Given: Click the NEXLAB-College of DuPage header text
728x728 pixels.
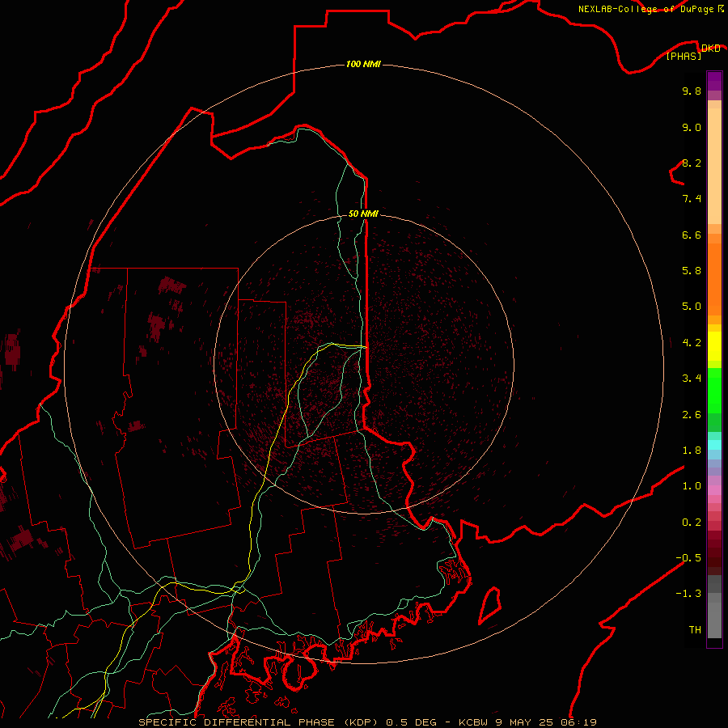Looking at the screenshot, I should pos(646,9).
